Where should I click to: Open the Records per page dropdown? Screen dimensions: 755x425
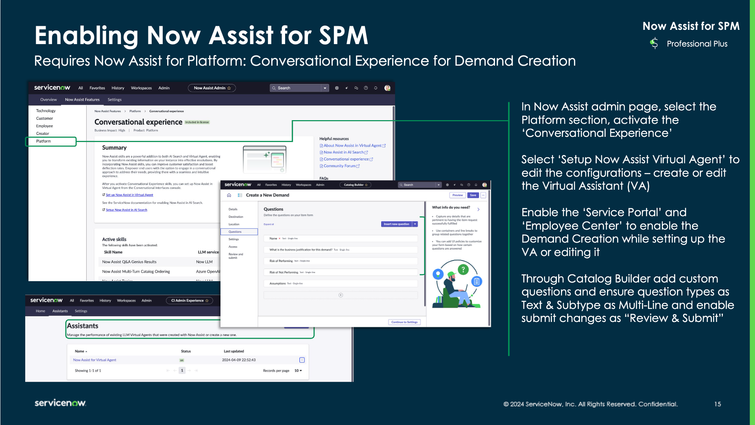coord(298,371)
